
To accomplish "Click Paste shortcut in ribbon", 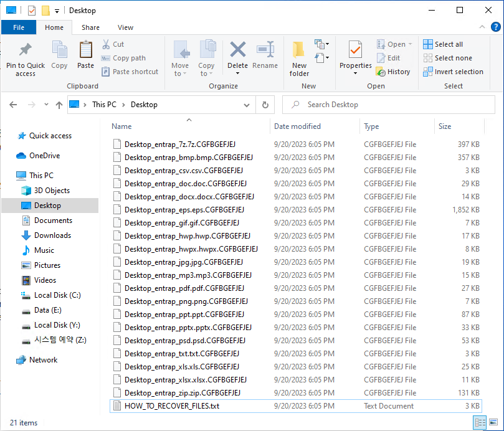I will pos(130,72).
